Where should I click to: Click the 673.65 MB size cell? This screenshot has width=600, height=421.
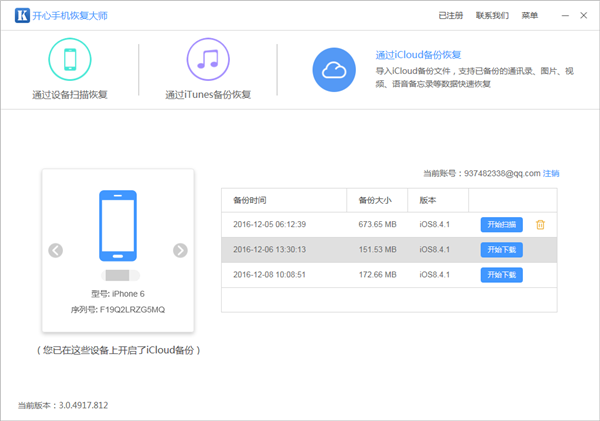click(x=377, y=224)
